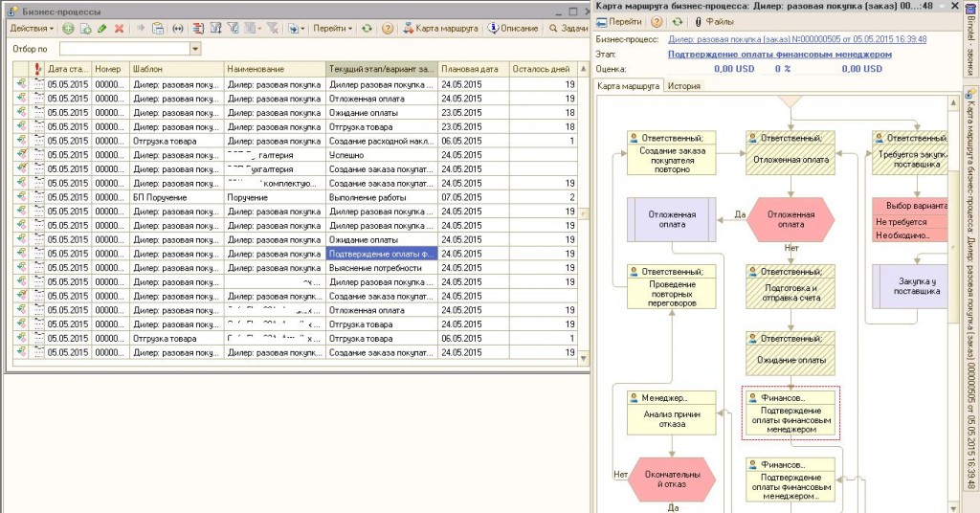Click the red list filter and sort icon
Screen dimensions: 980x513
coord(198,28)
